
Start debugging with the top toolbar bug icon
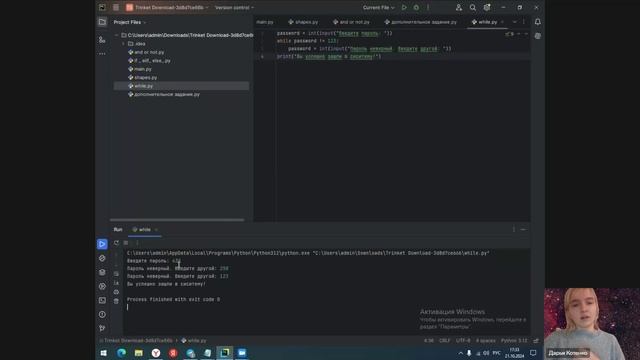[416, 7]
